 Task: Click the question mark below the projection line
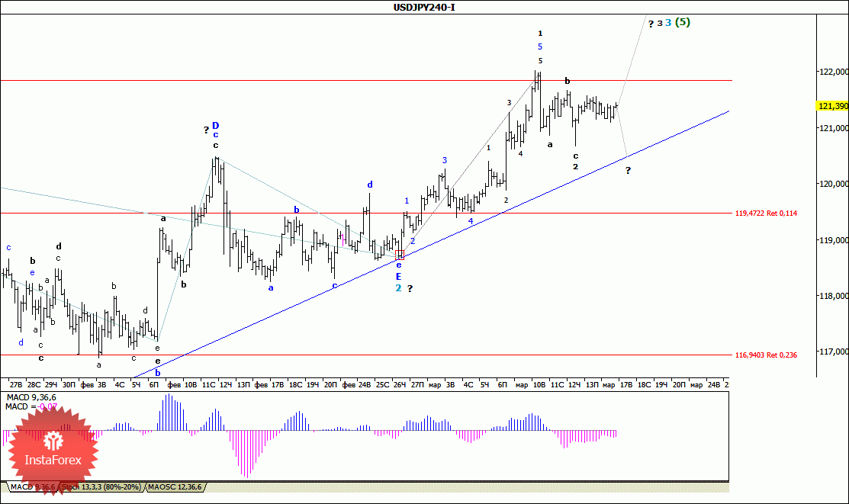(628, 171)
